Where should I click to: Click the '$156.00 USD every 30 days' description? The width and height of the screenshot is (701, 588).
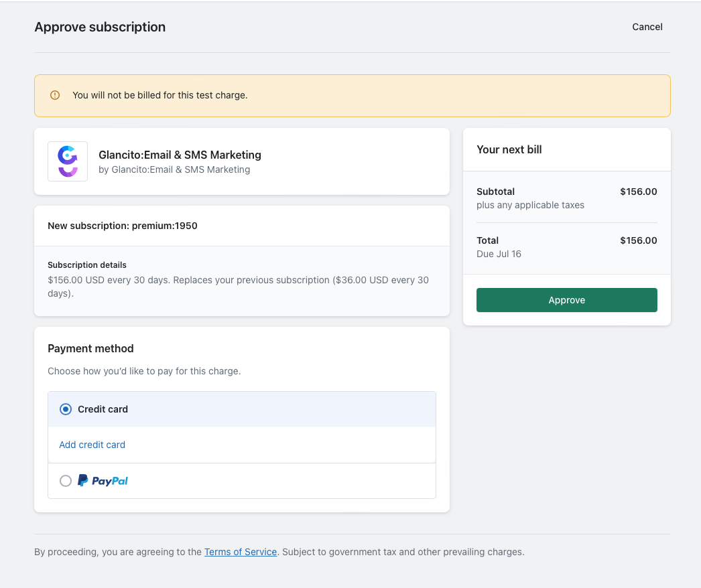(x=239, y=287)
